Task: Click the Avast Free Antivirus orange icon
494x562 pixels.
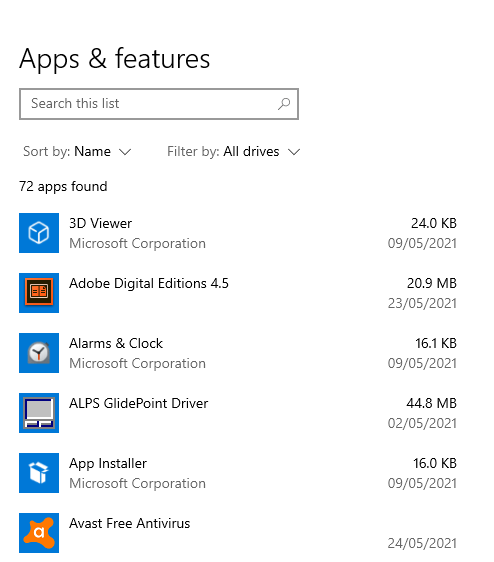Action: [x=39, y=533]
